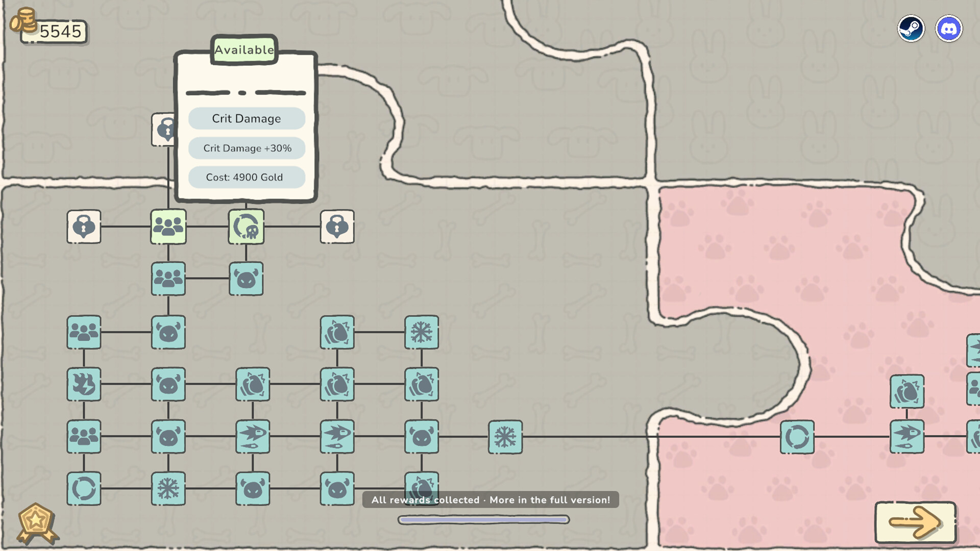This screenshot has width=980, height=551.
Task: Open the Steam store link icon
Action: coord(911,29)
